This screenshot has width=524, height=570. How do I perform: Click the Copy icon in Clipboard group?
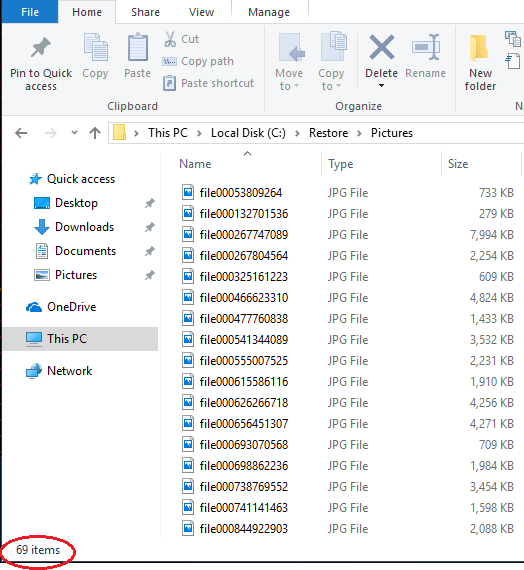(95, 47)
